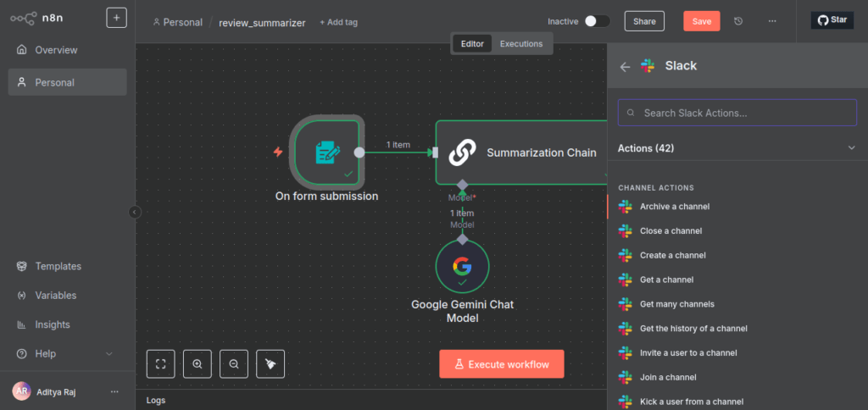Open the workflow history clock icon
The width and height of the screenshot is (868, 410).
point(738,21)
